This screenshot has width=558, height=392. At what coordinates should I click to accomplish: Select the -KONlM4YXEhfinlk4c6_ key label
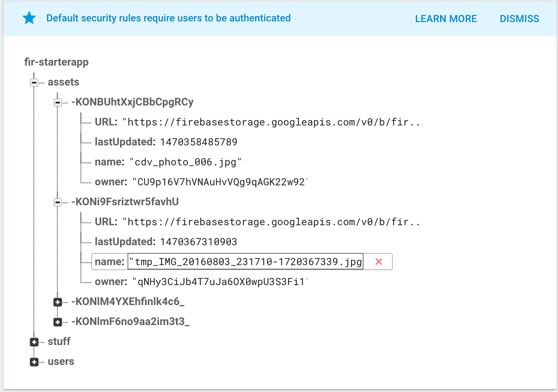tap(128, 301)
